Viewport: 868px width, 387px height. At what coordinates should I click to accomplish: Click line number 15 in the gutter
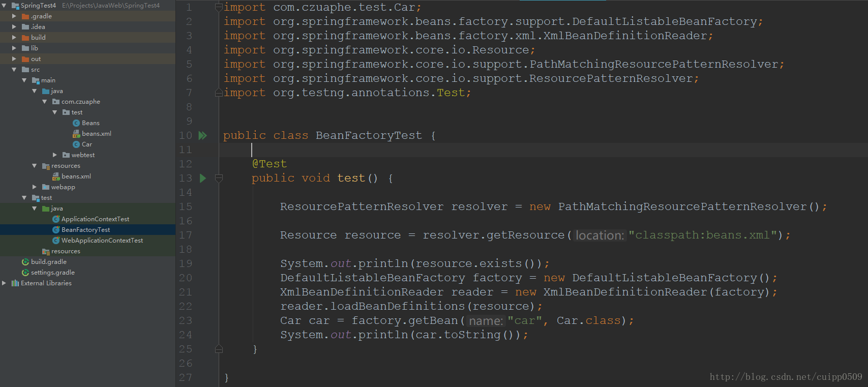point(186,206)
